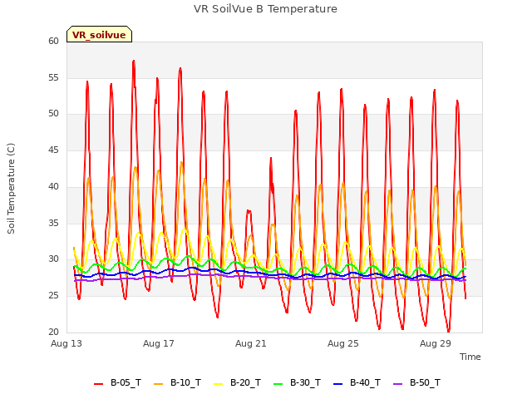Viewport: 532px width, 399px height.
Task: Click the Aug 29 x-axis tick label
Action: click(x=436, y=343)
